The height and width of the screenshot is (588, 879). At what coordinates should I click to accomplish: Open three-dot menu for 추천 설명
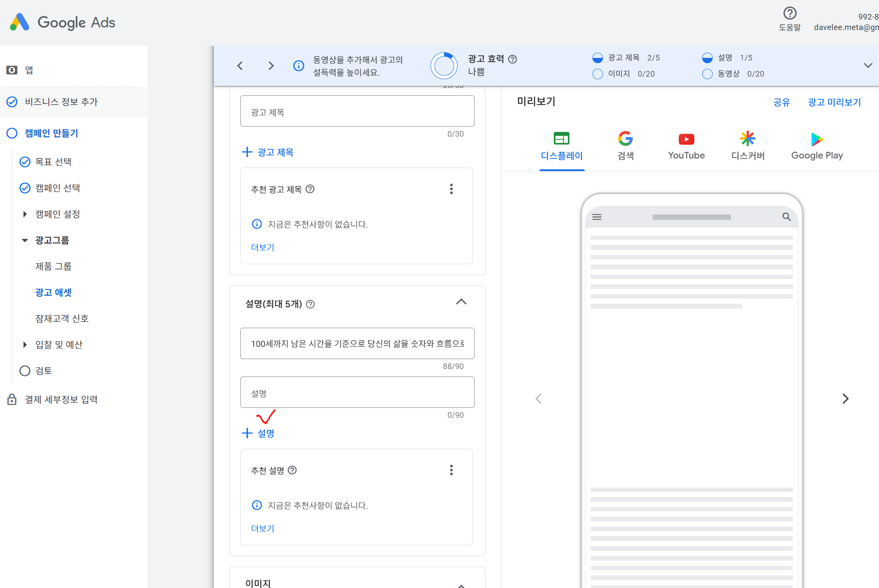pos(451,470)
